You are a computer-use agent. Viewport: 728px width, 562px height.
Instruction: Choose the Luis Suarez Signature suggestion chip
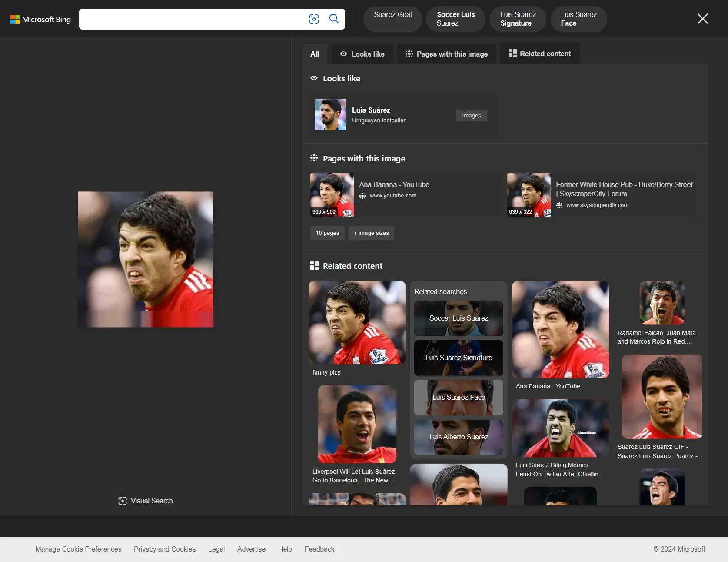(518, 19)
